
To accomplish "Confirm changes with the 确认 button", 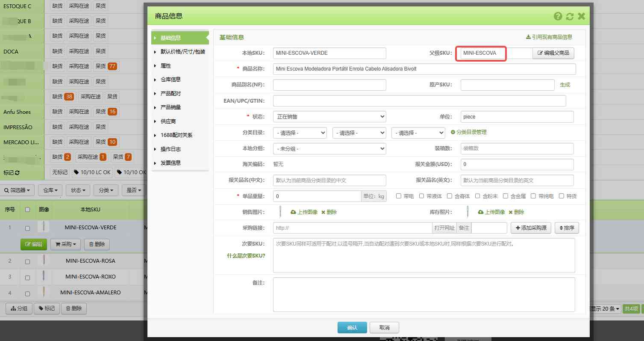I will click(x=352, y=327).
